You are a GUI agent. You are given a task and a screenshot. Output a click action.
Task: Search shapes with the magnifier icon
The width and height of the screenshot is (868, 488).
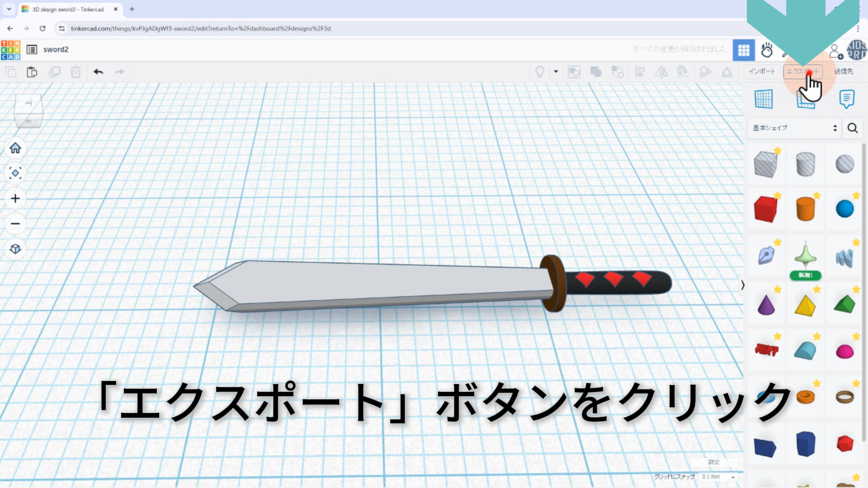(x=853, y=128)
